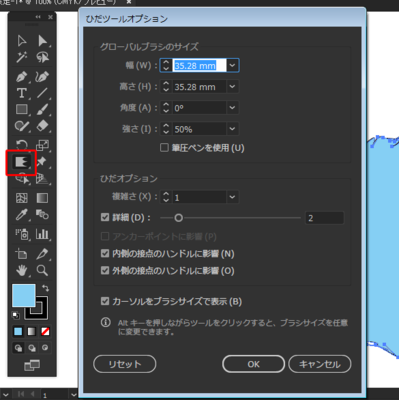Reset to default fill and stroke
The width and height of the screenshot is (399, 400).
click(15, 315)
